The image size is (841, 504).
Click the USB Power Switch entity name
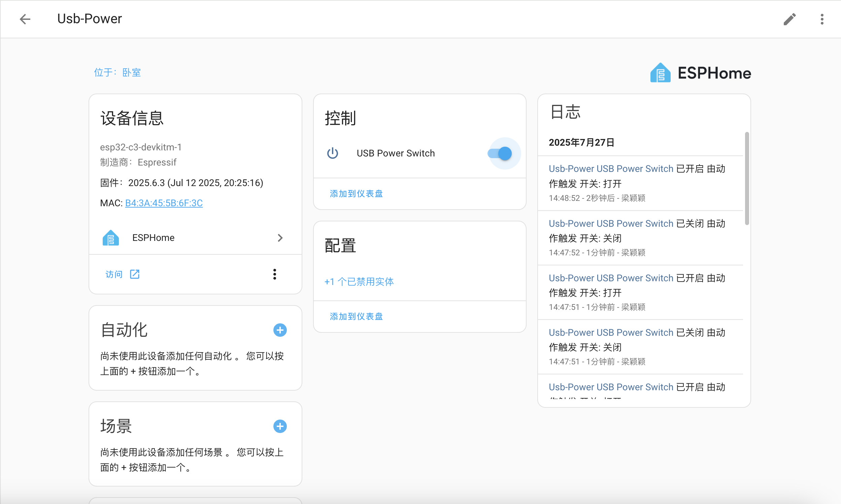[396, 153]
